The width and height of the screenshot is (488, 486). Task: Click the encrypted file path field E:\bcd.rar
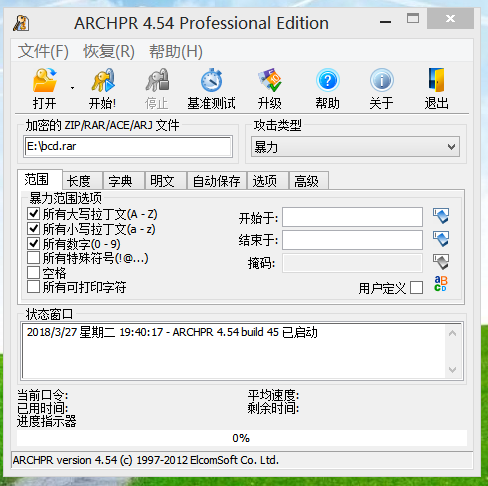click(x=128, y=146)
